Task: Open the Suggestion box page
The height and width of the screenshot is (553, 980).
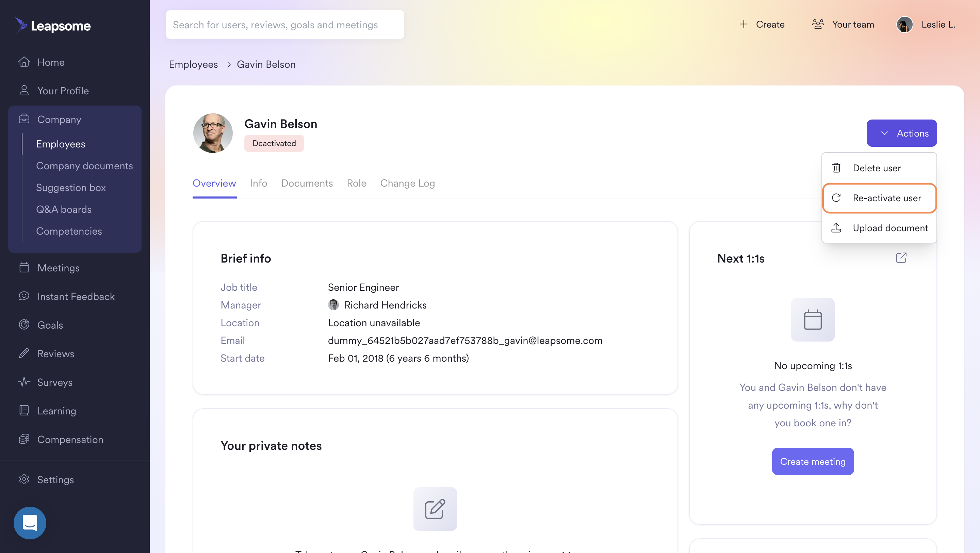Action: (71, 187)
